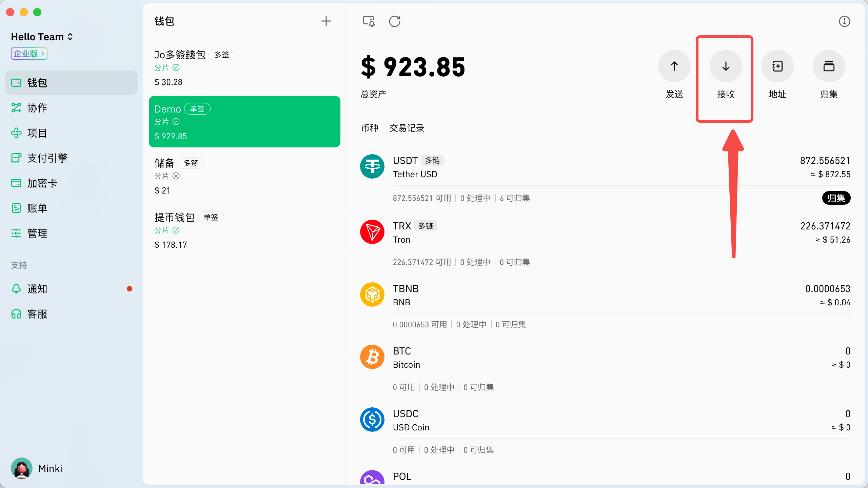Open the 加密卡 sidebar item
Screen dimensions: 868x488
[x=42, y=183]
